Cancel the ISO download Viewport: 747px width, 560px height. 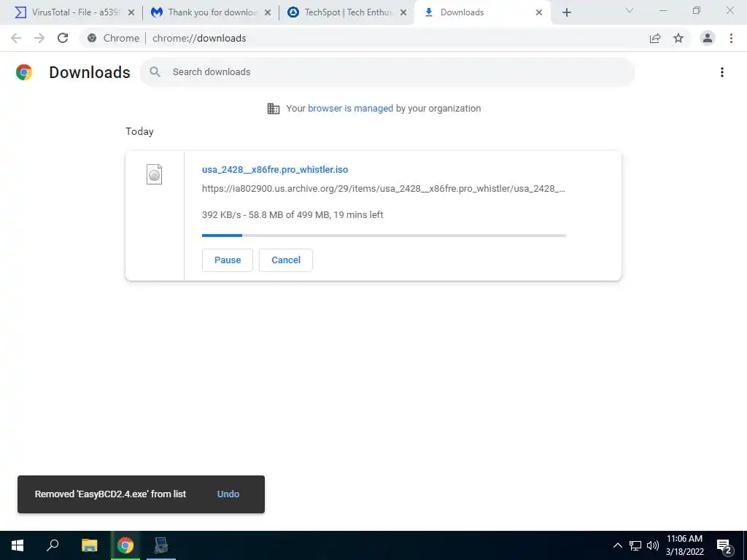tap(286, 260)
